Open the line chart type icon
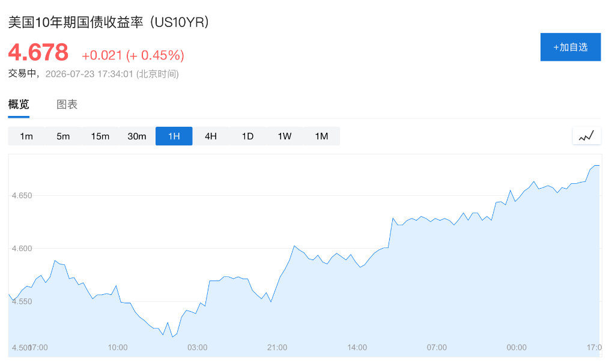Image resolution: width=615 pixels, height=364 pixels. click(x=586, y=136)
